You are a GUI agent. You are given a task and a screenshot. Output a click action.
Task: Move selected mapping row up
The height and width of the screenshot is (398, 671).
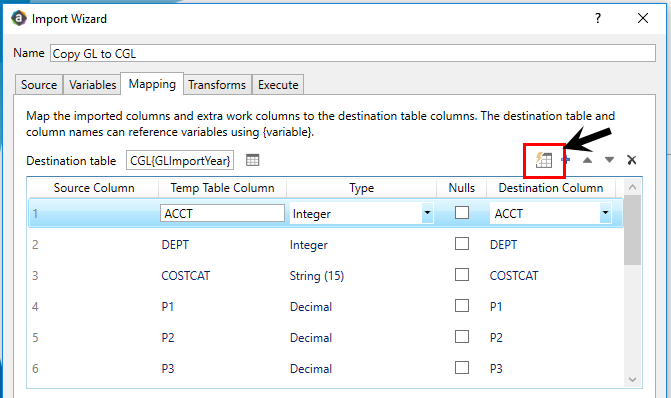(x=587, y=160)
